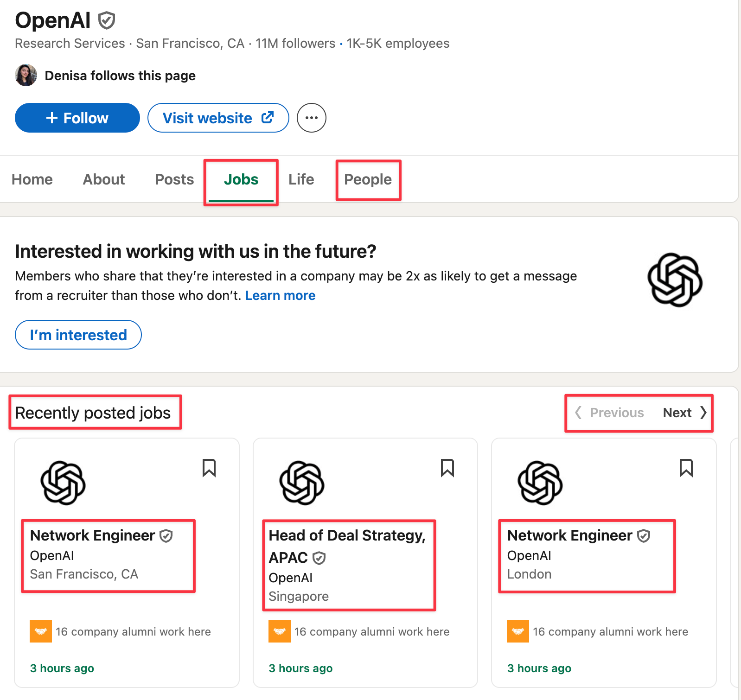This screenshot has width=741, height=700.
Task: Open Network Engineer London job title
Action: tap(569, 535)
